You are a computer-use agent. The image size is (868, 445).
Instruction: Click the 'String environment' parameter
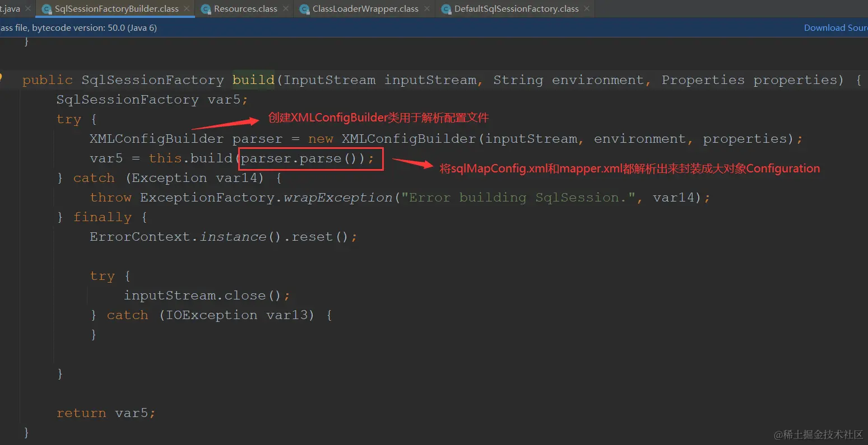click(568, 80)
